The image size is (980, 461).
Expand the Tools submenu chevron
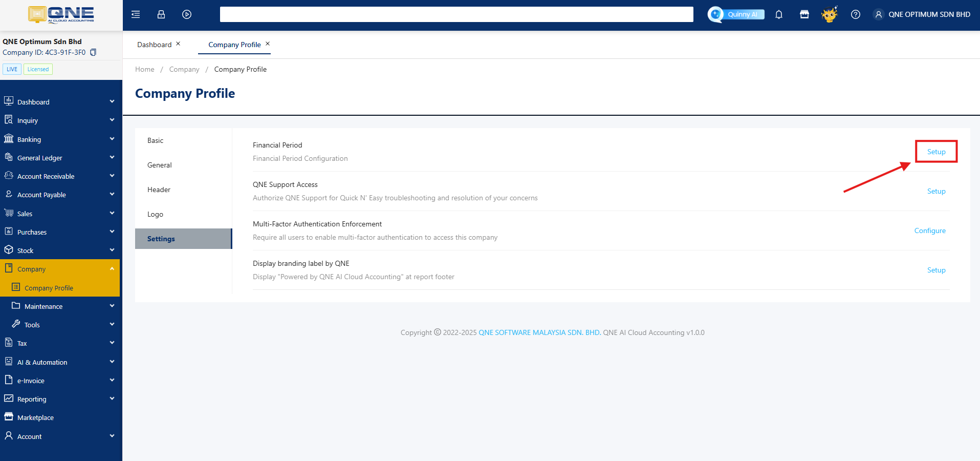tap(112, 324)
